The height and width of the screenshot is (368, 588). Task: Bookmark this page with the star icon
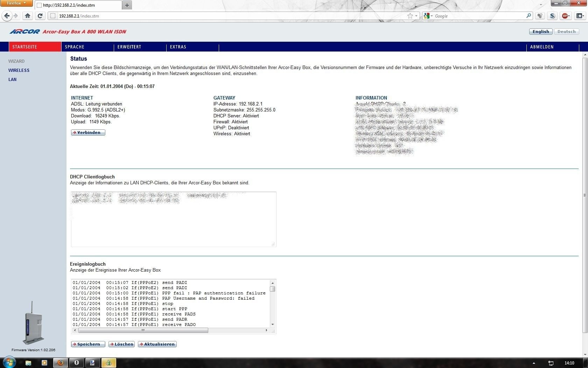[x=410, y=16]
